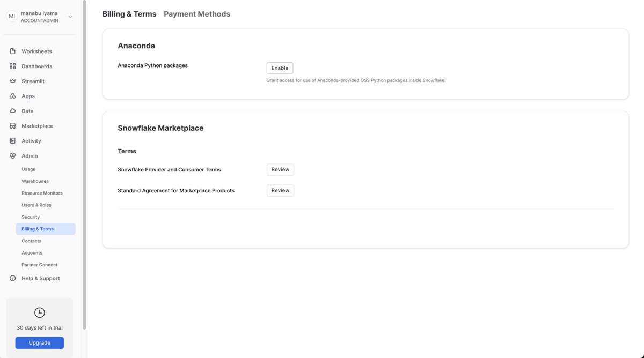This screenshot has height=358, width=644.
Task: Click the Admin shield icon
Action: click(13, 156)
